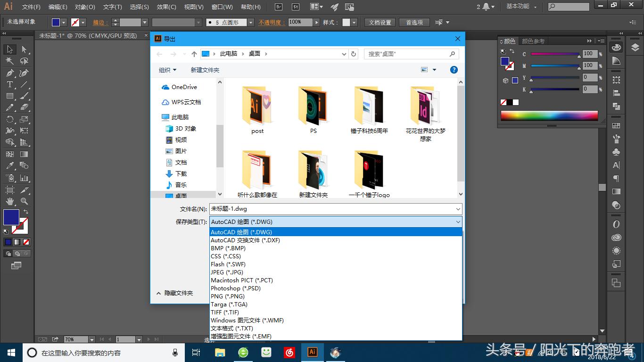Choose Photoshop (*.PSD) format option
This screenshot has height=362, width=644.
(x=236, y=288)
